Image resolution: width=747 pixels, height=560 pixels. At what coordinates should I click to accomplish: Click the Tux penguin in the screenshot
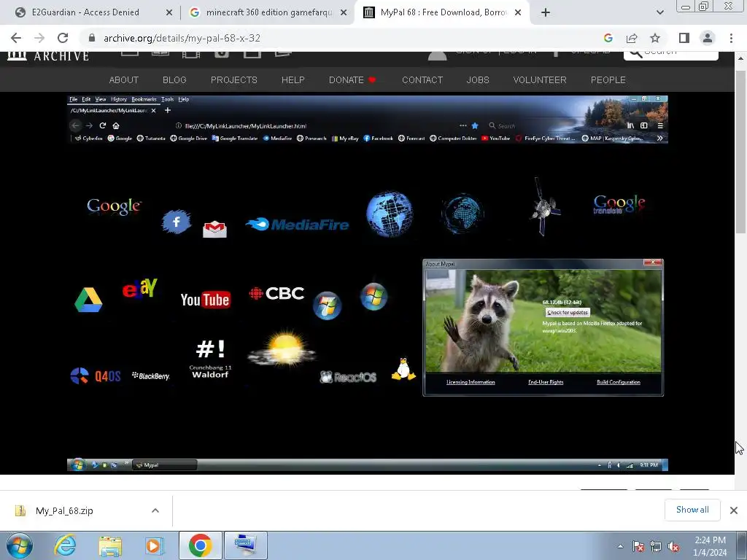403,369
